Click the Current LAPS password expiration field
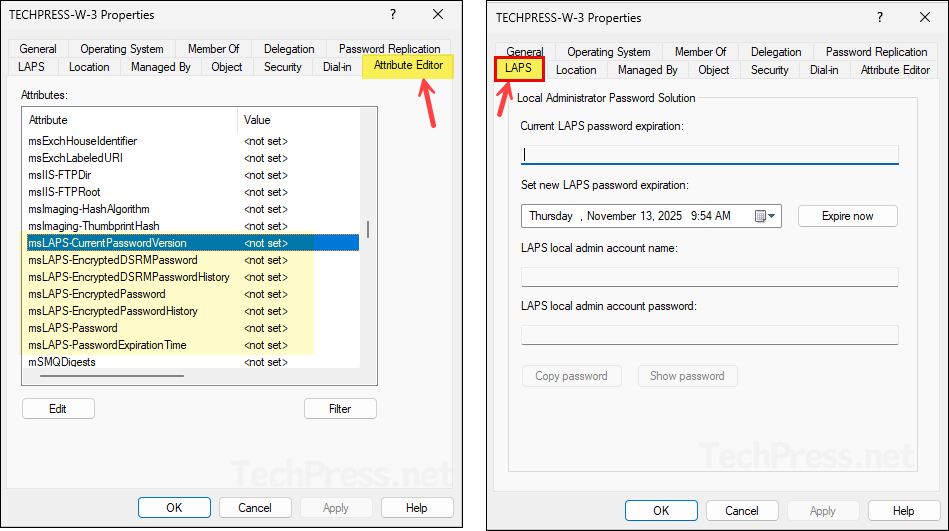Screen dimensions: 949x531 click(709, 154)
